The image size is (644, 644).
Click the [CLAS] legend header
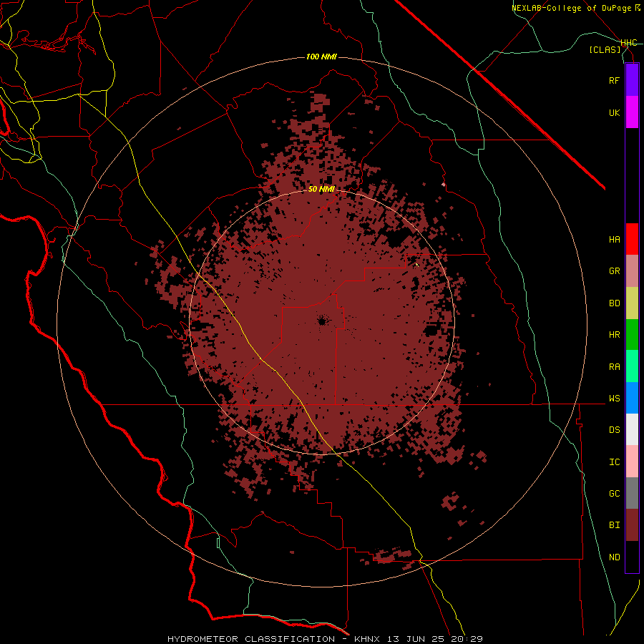pos(605,50)
